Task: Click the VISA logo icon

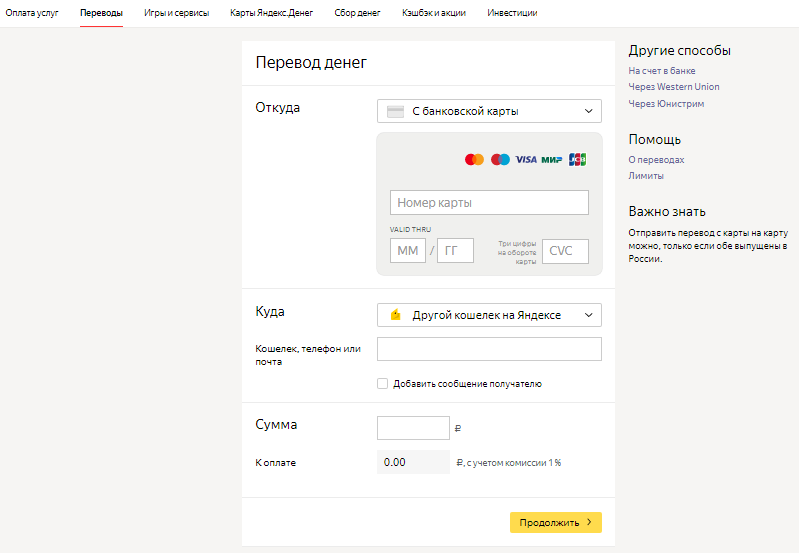Action: tap(526, 160)
